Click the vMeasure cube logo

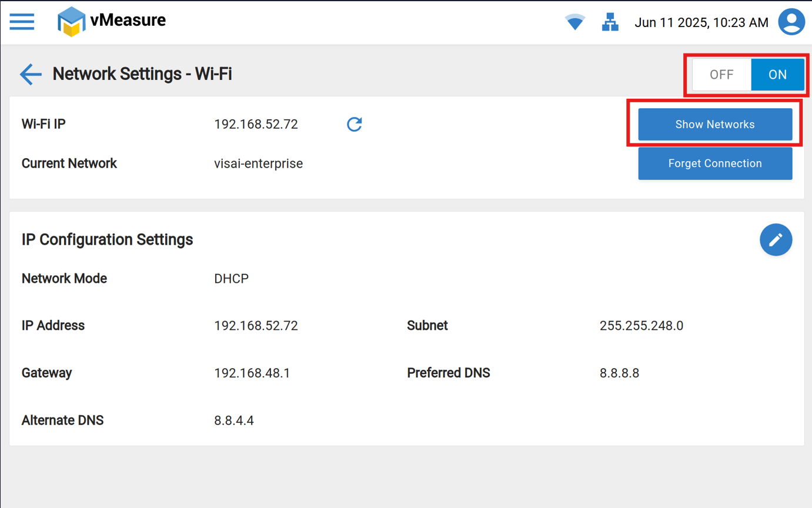click(71, 22)
